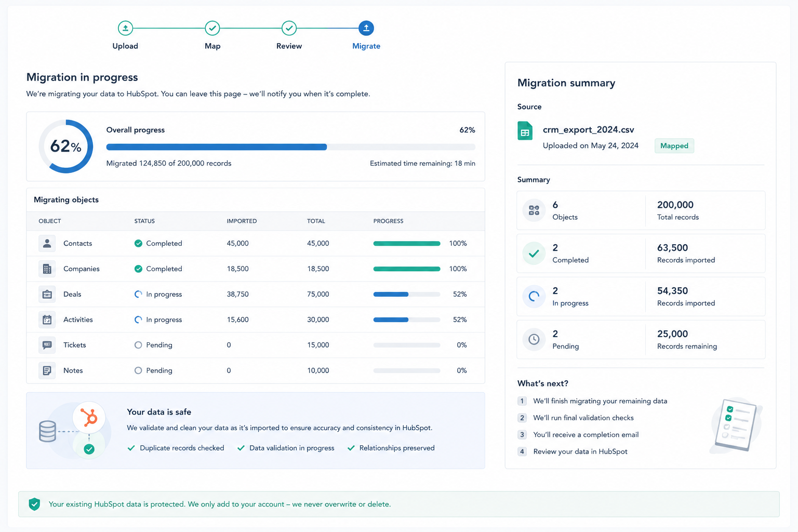Viewport: 798px width, 532px height.
Task: Click the Tickets object name
Action: pyautogui.click(x=75, y=345)
